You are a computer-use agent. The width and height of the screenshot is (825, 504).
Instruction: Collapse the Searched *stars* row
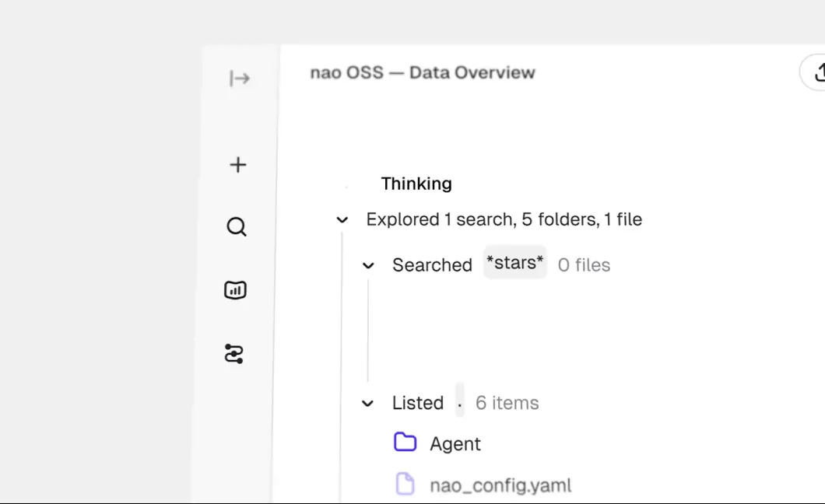pos(368,265)
